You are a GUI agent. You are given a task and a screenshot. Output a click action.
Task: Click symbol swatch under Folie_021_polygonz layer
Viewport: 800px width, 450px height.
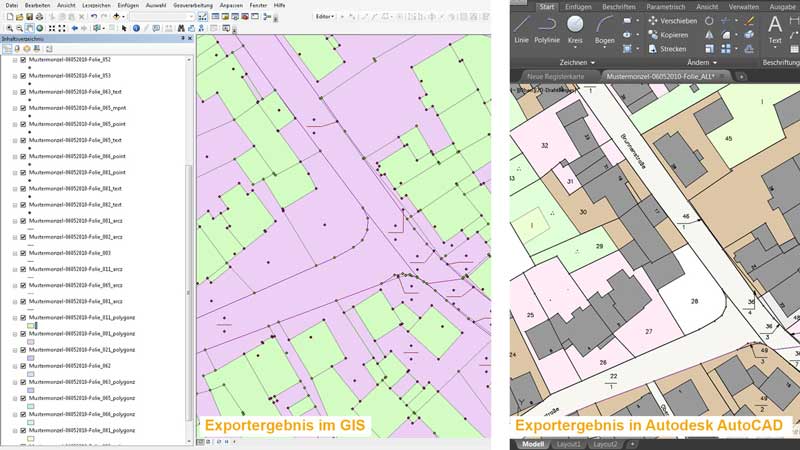tap(31, 358)
